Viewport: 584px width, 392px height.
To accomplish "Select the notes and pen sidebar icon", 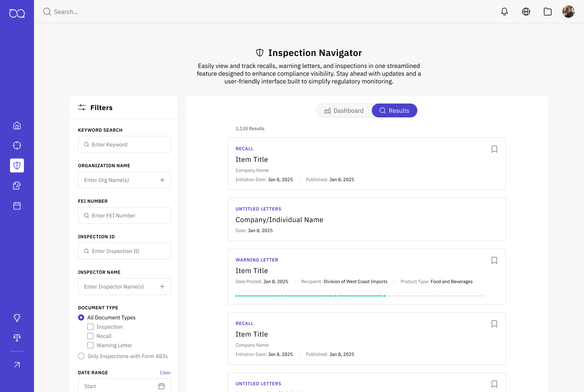I will 17,185.
